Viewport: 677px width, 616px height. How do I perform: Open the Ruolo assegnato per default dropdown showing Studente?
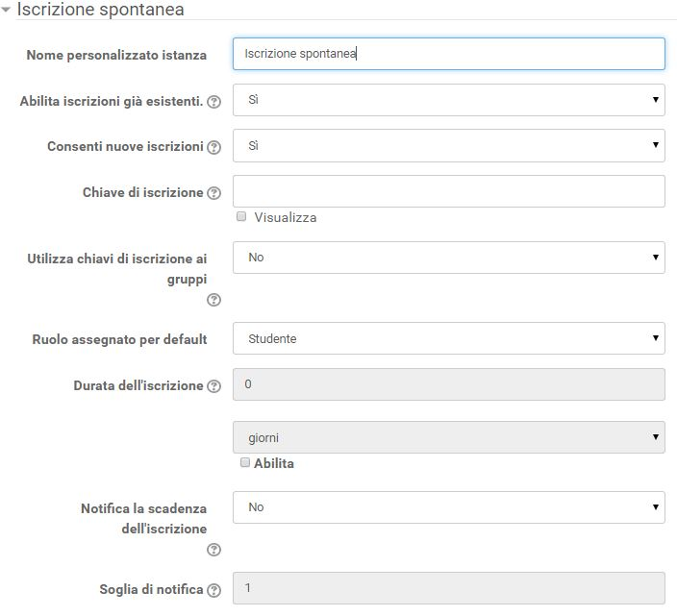448,338
